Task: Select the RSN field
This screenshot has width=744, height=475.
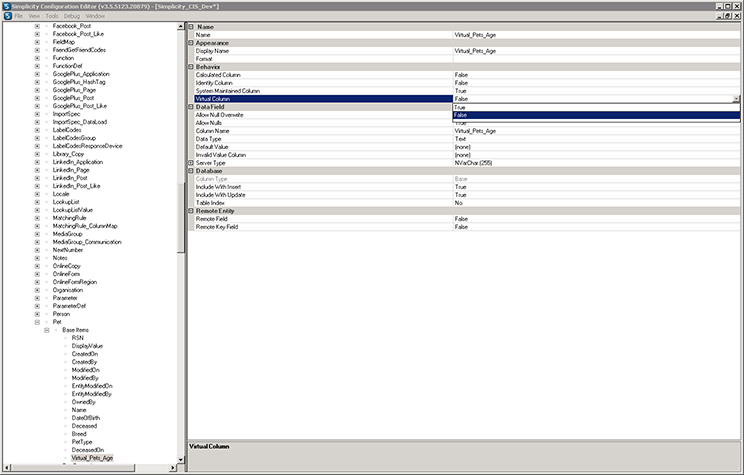Action: click(x=78, y=338)
